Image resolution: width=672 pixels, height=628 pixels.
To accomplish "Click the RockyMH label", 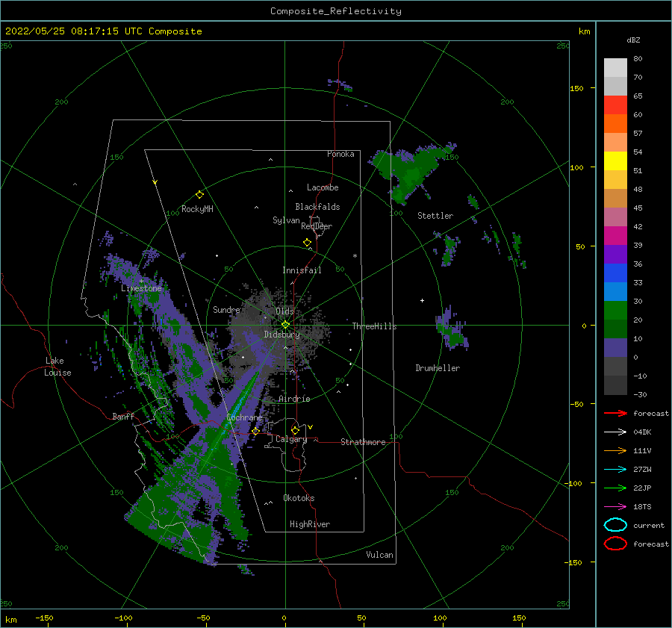I will (x=197, y=209).
